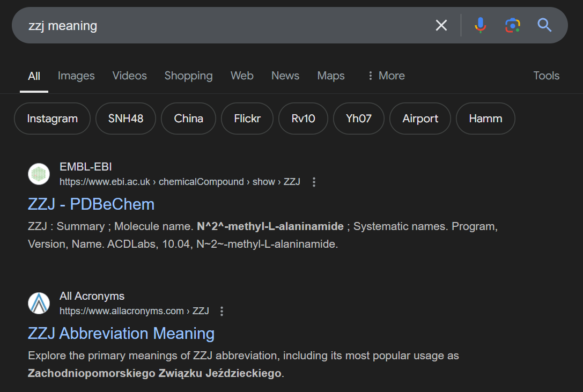Open ZZJ Abbreviation Meaning link
The width and height of the screenshot is (583, 392).
coord(121,334)
